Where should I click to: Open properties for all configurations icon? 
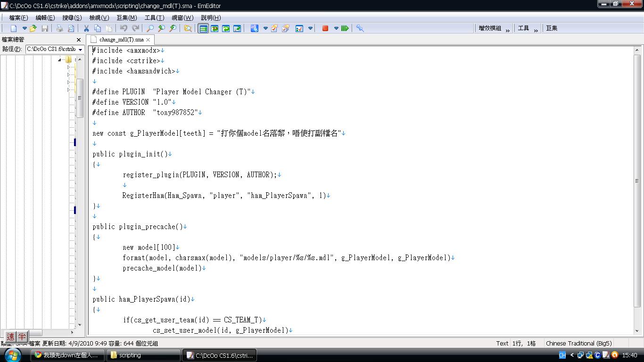tap(286, 28)
